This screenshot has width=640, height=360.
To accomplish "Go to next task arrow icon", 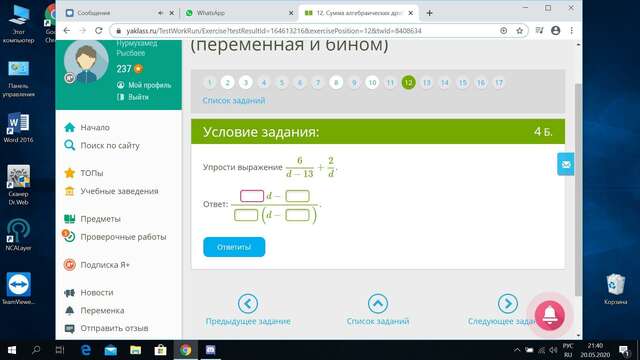I will click(x=508, y=304).
